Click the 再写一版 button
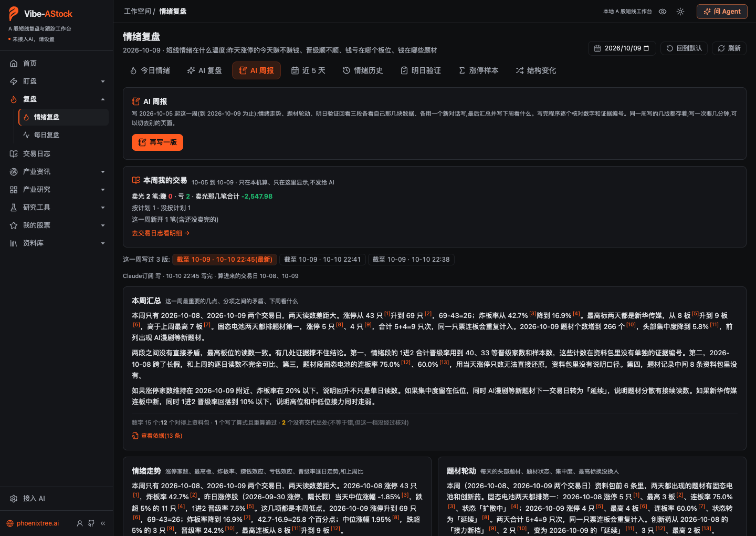 point(157,142)
